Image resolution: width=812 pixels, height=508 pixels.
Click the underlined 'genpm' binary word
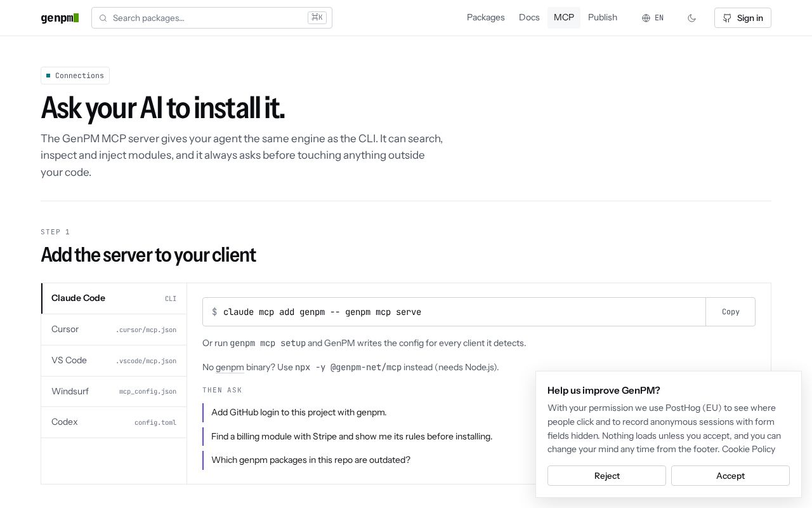point(230,368)
